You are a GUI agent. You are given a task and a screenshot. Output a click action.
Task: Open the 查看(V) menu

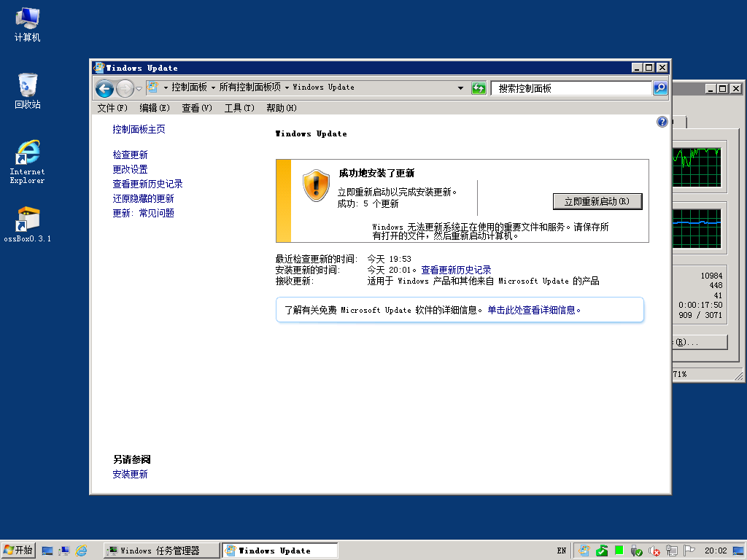[x=197, y=108]
